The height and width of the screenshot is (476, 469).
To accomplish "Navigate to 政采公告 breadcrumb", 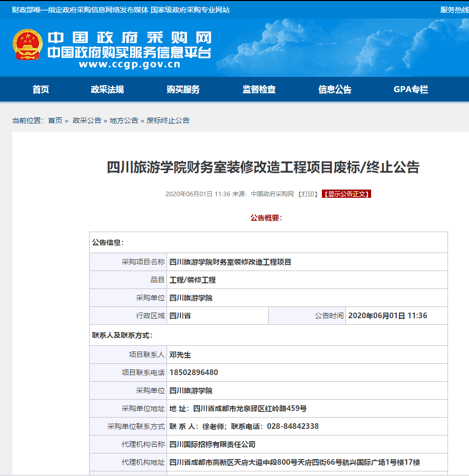I will pyautogui.click(x=87, y=120).
